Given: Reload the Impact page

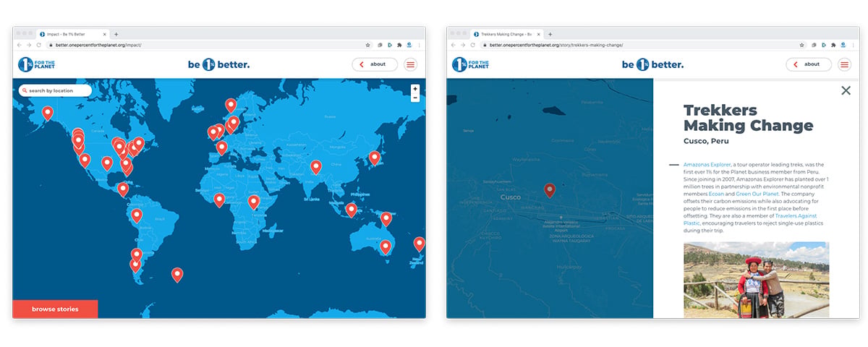Looking at the screenshot, I should [x=39, y=45].
